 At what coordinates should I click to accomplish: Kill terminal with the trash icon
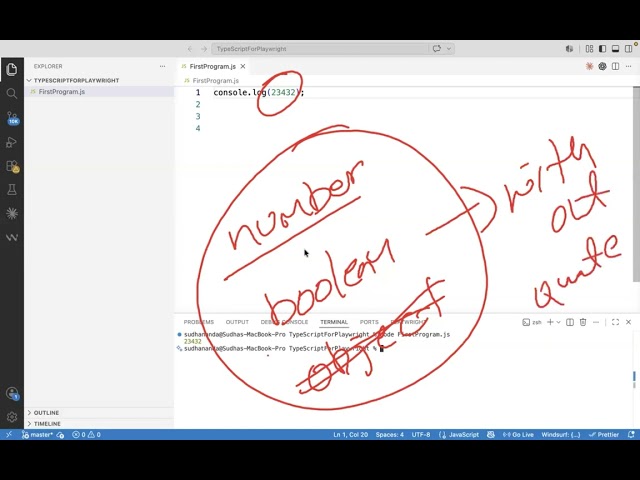(x=583, y=322)
